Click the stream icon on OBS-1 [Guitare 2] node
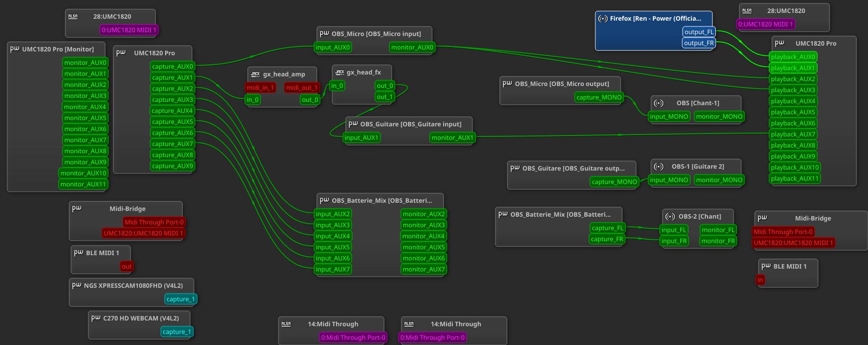This screenshot has height=345, width=868. coord(659,166)
